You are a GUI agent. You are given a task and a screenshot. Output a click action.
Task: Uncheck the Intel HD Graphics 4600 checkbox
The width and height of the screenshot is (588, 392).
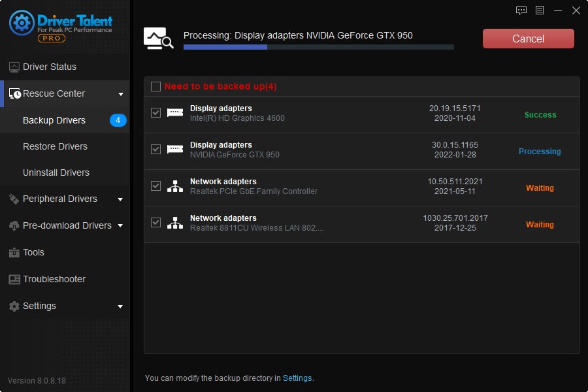click(x=155, y=113)
